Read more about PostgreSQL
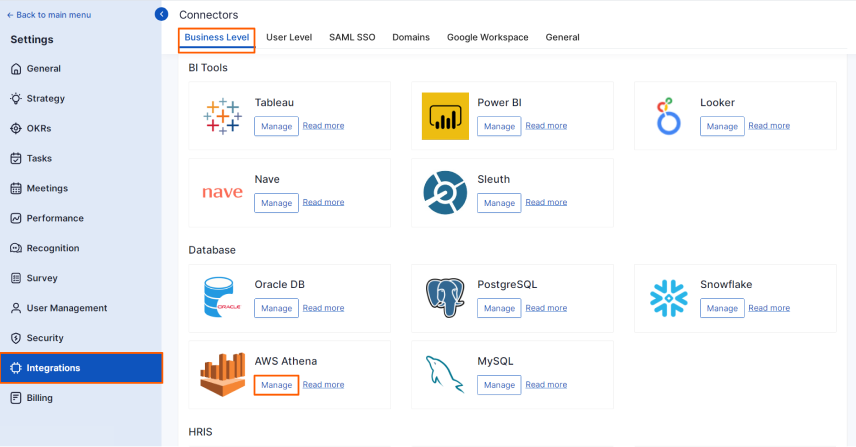This screenshot has height=447, width=856. pyautogui.click(x=546, y=308)
